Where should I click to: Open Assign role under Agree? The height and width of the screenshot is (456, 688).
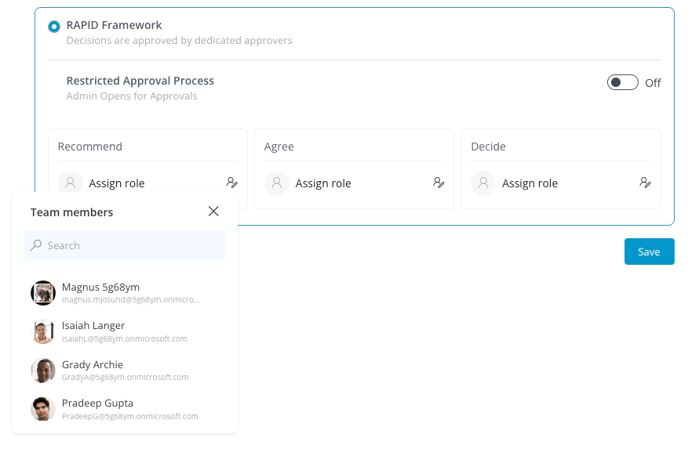point(323,183)
